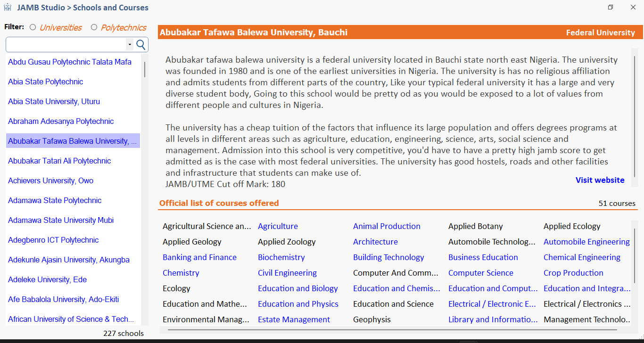Open the Estate Management course link
The width and height of the screenshot is (644, 343).
click(294, 319)
